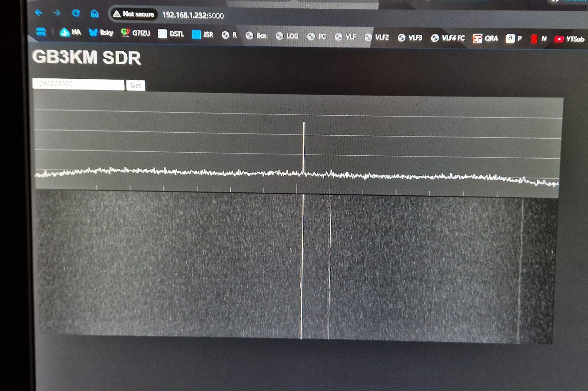The height and width of the screenshot is (391, 588).
Task: Open the QRA bookmark
Action: point(485,38)
